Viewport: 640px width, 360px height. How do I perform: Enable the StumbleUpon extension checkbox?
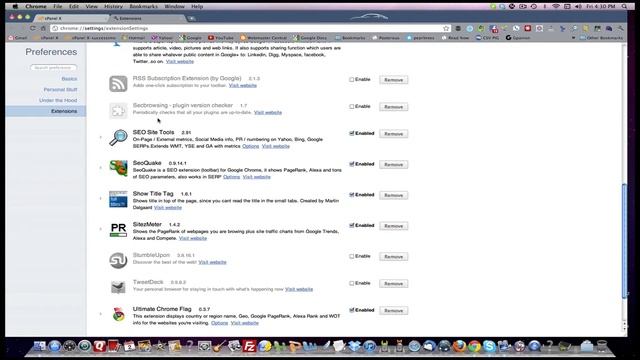coord(351,256)
